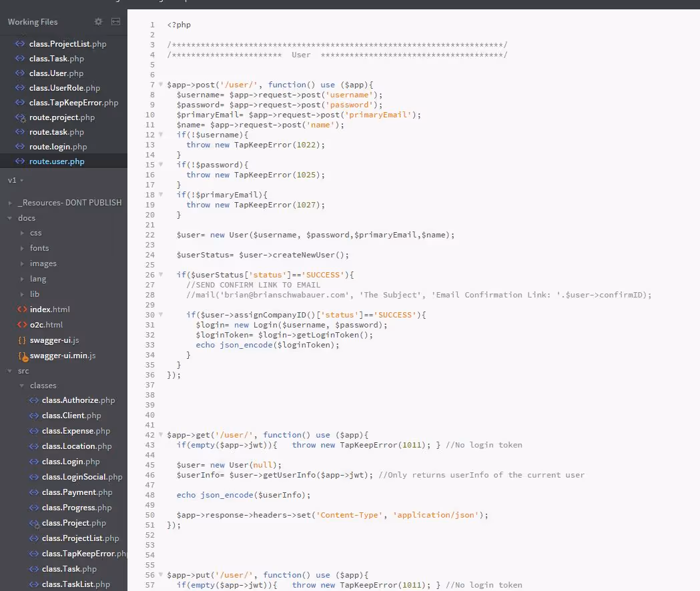The image size is (700, 591).
Task: Click 'getUserInfo' on line 46
Action: coord(290,475)
